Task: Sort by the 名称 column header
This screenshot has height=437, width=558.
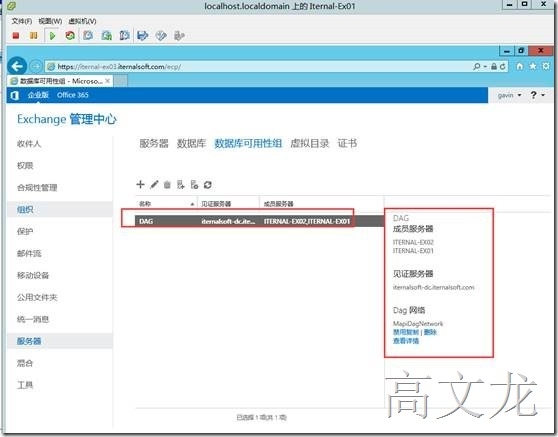Action: pyautogui.click(x=166, y=204)
